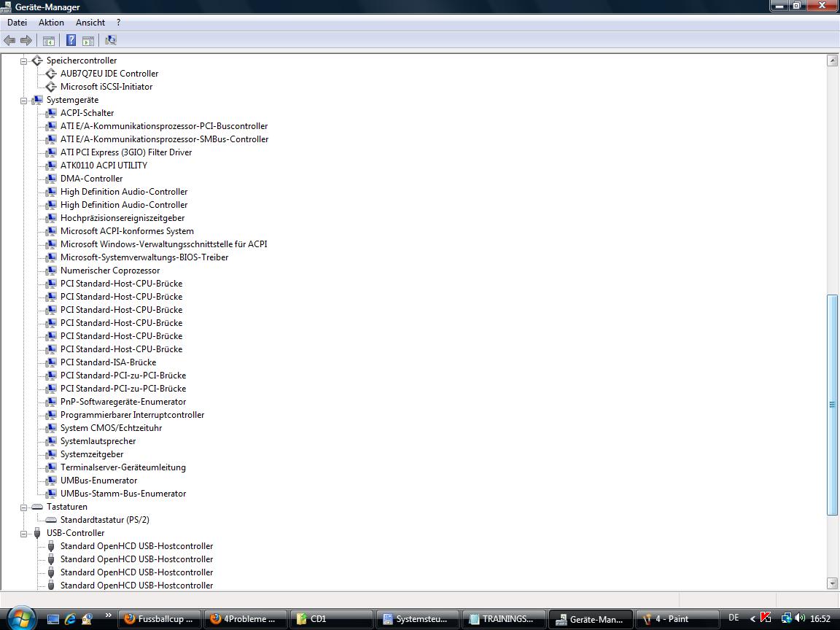Image resolution: width=840 pixels, height=630 pixels.
Task: Click the AUB7Q7EU IDE Controller icon
Action: (x=51, y=74)
